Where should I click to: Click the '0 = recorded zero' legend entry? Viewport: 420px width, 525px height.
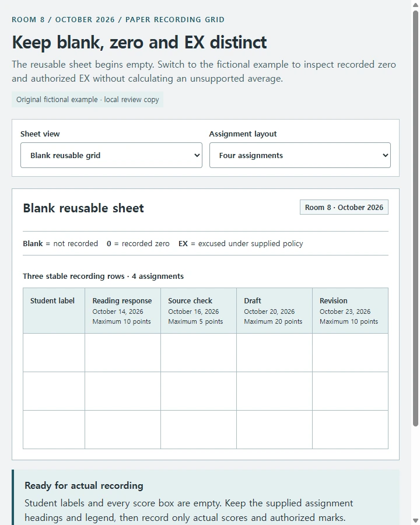[x=138, y=243]
